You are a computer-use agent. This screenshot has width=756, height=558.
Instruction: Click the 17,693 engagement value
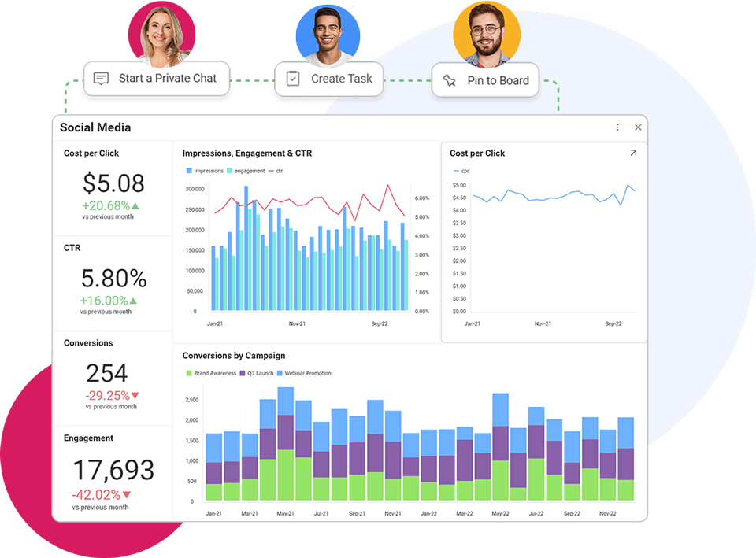113,471
